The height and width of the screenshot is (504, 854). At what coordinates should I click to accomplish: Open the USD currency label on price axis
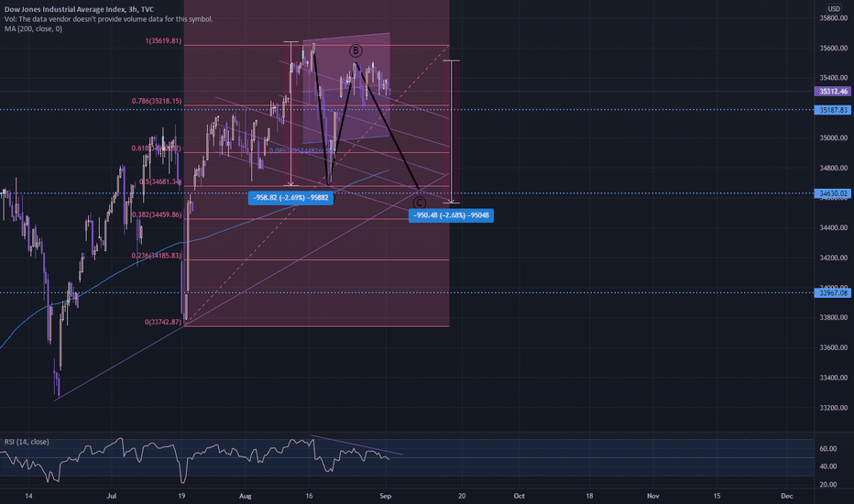point(834,9)
